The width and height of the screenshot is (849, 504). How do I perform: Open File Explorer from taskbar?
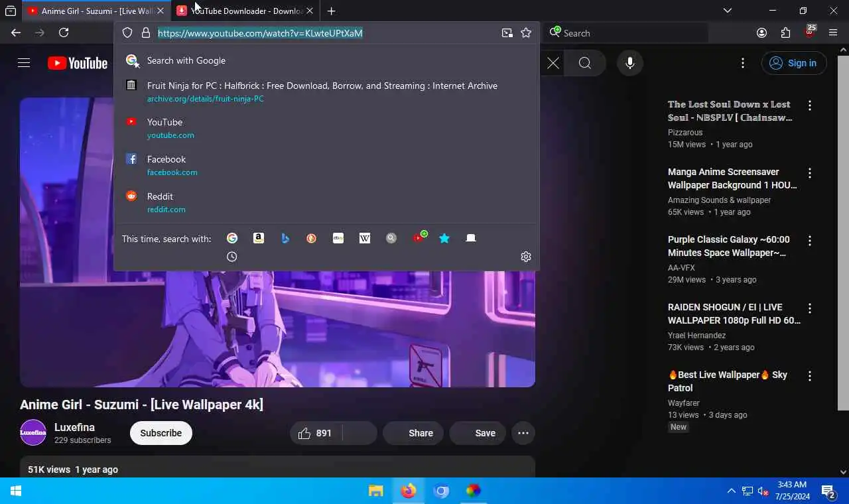pyautogui.click(x=376, y=491)
